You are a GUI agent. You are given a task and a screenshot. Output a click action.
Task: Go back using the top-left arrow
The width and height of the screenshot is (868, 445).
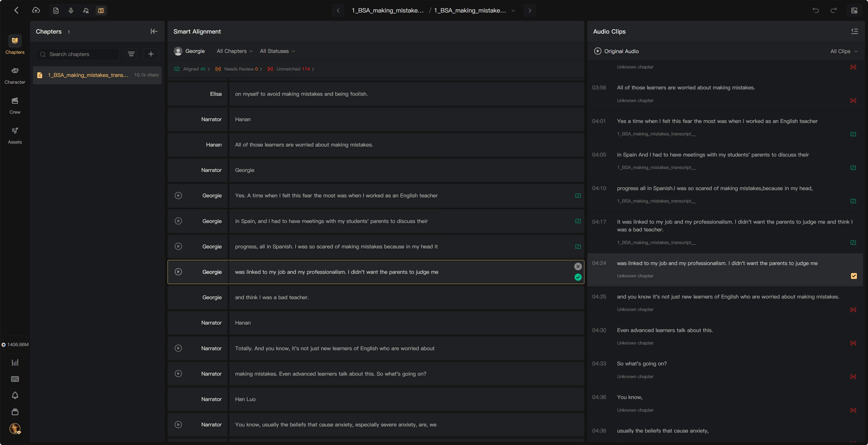16,10
